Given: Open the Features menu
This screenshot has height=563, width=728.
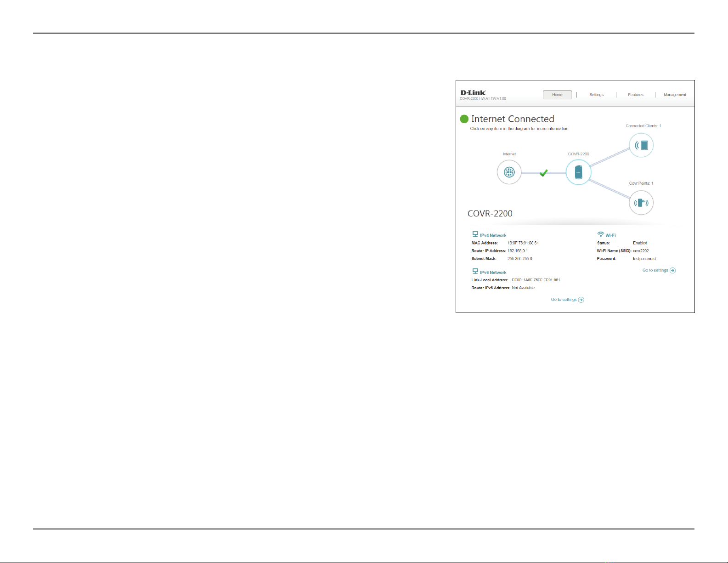Looking at the screenshot, I should [x=636, y=95].
